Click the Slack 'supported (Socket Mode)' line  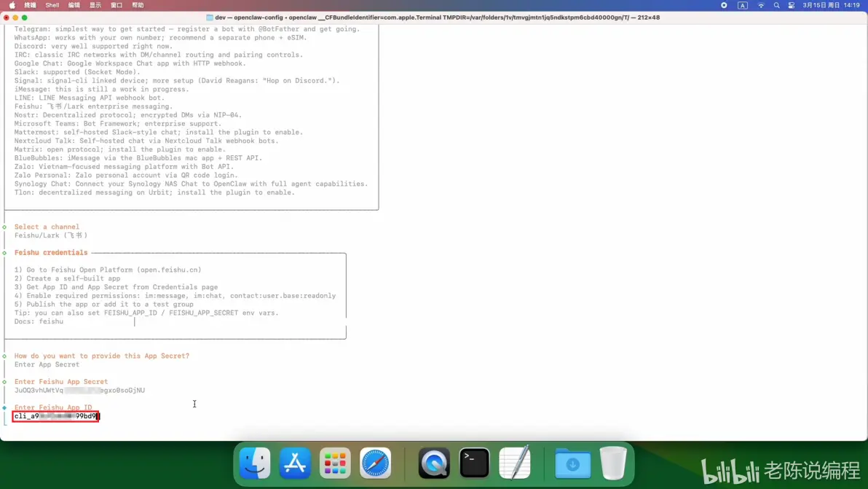[x=77, y=72]
